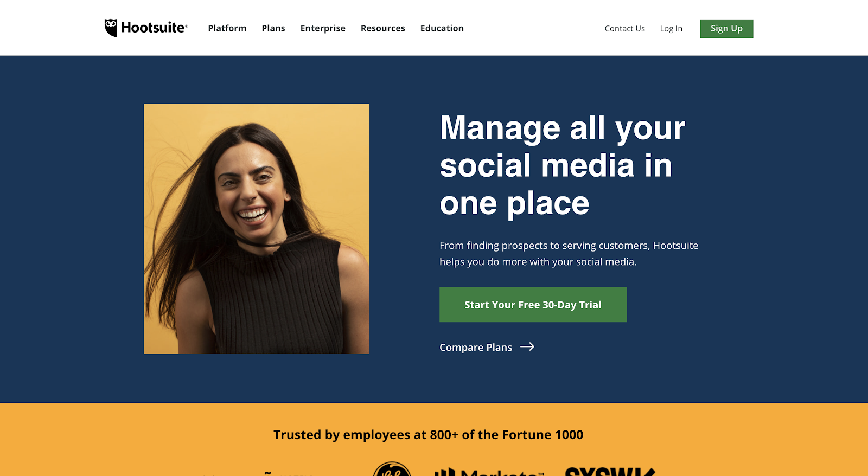
Task: Follow the Compare Plans link
Action: [476, 348]
